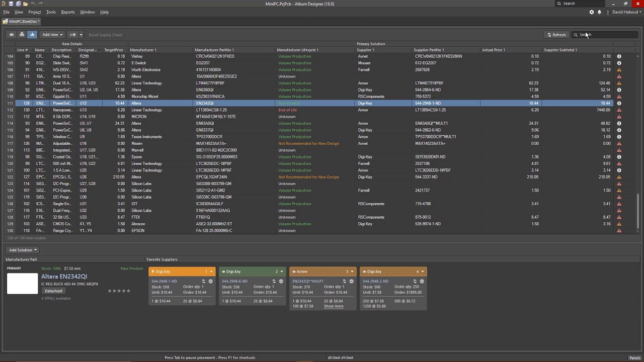644x362 pixels.
Task: Click the 4 SPN(s) available text
Action: click(56, 298)
